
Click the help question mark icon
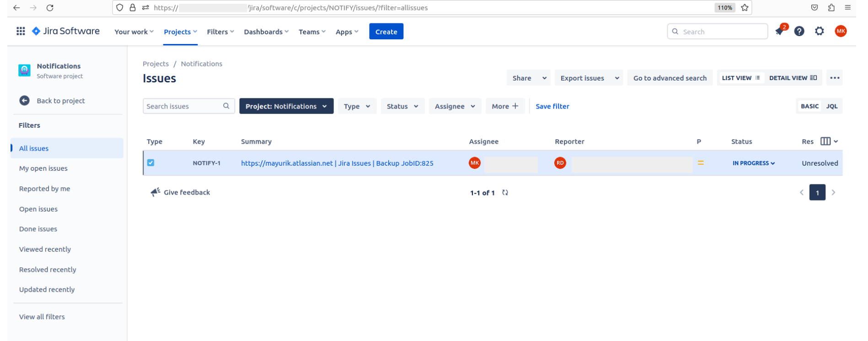(x=799, y=31)
